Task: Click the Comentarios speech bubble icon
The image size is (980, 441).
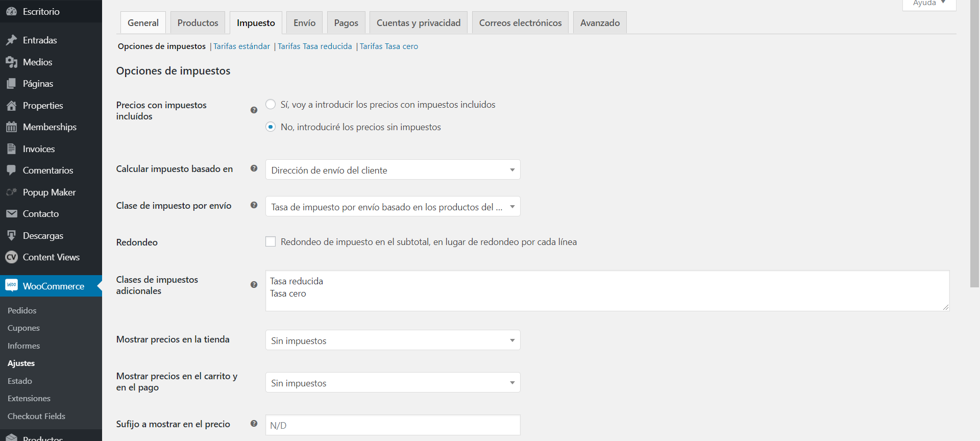Action: [11, 170]
